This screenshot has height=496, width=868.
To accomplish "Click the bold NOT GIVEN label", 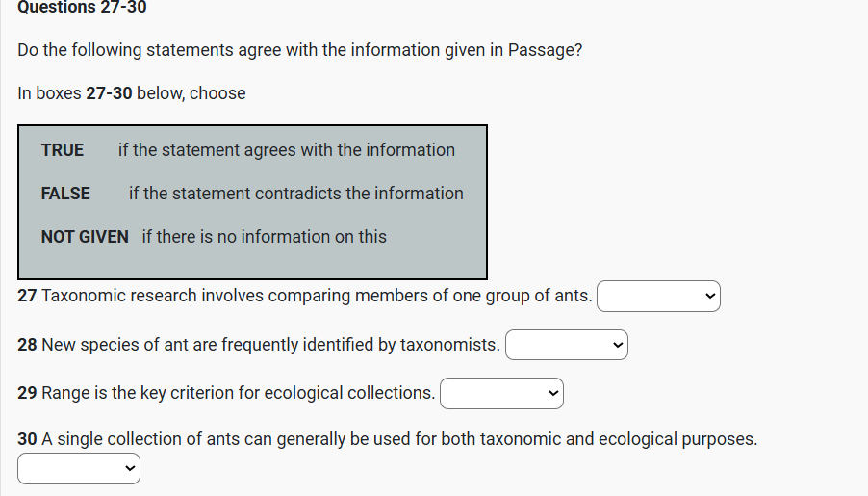I will click(x=85, y=237).
